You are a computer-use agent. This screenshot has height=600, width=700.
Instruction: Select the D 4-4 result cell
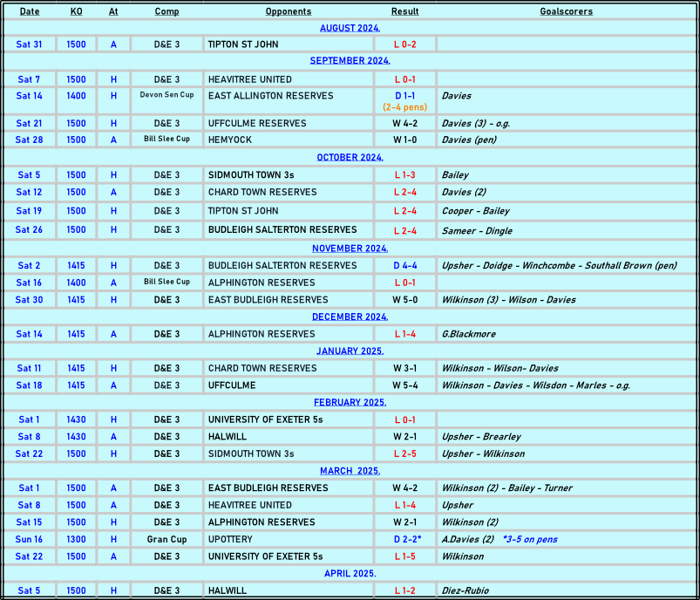click(x=404, y=266)
